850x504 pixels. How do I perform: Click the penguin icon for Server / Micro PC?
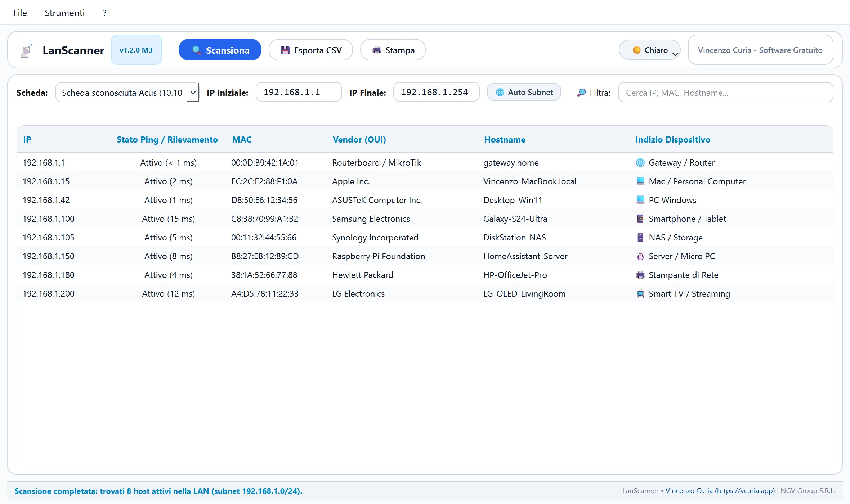pos(640,256)
